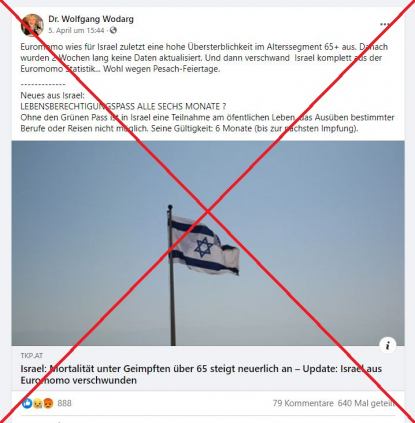Show the 888 reactions list

pyautogui.click(x=64, y=403)
